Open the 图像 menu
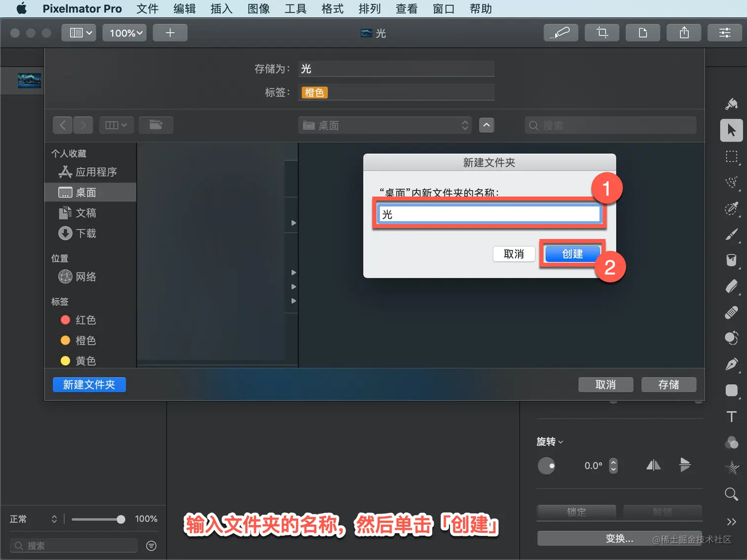 pos(258,9)
